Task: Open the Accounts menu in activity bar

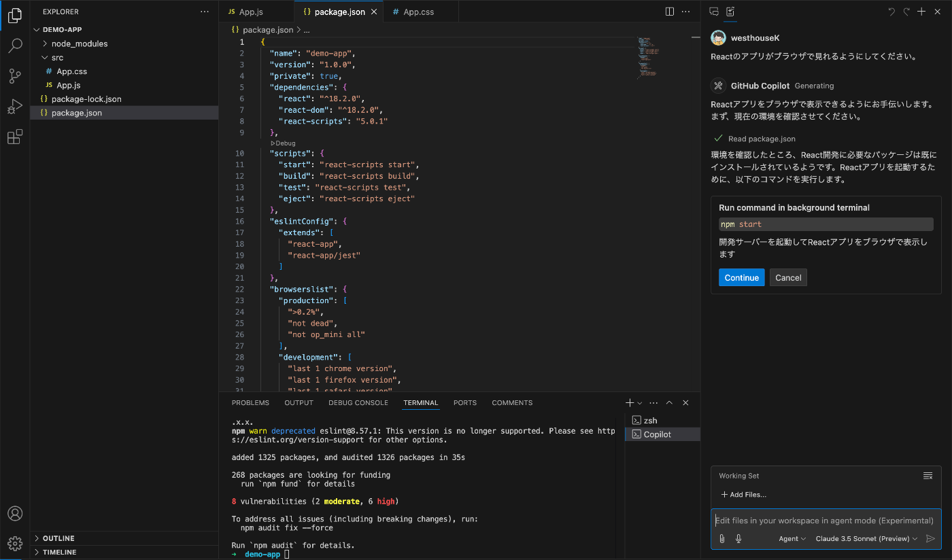Action: (x=14, y=513)
